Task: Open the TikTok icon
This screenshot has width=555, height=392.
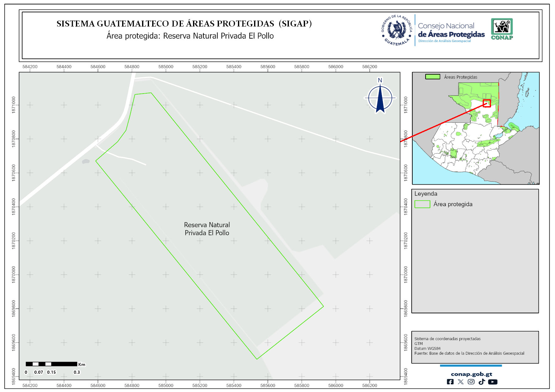Action: pyautogui.click(x=482, y=382)
